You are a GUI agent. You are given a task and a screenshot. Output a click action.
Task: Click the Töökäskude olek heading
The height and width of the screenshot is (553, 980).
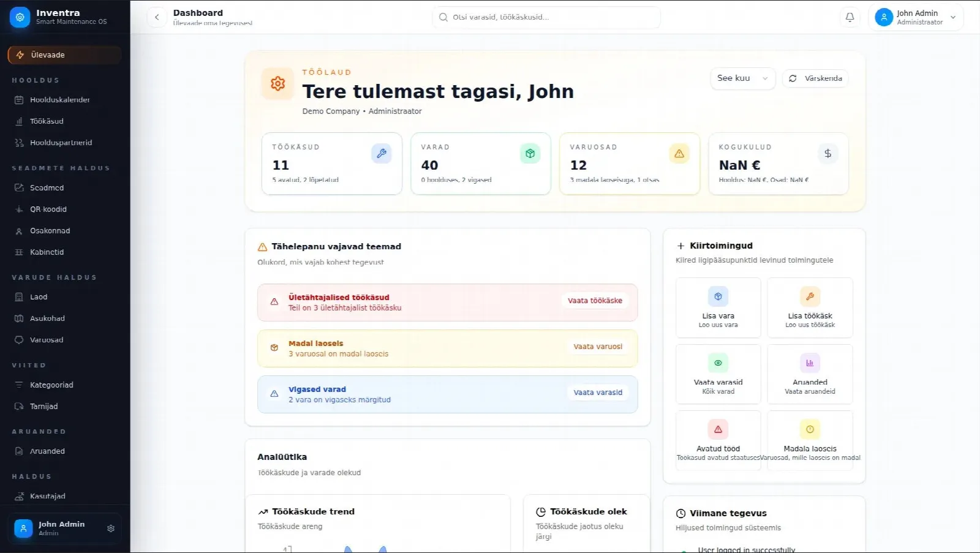(589, 512)
